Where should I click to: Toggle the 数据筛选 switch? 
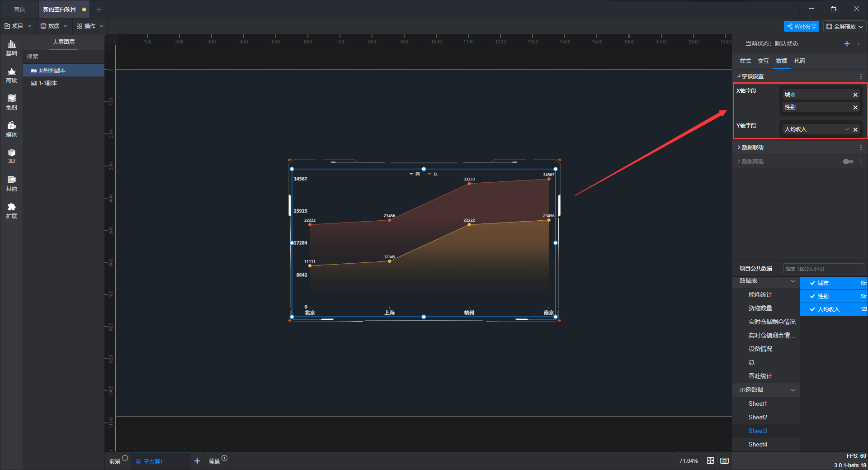click(848, 161)
